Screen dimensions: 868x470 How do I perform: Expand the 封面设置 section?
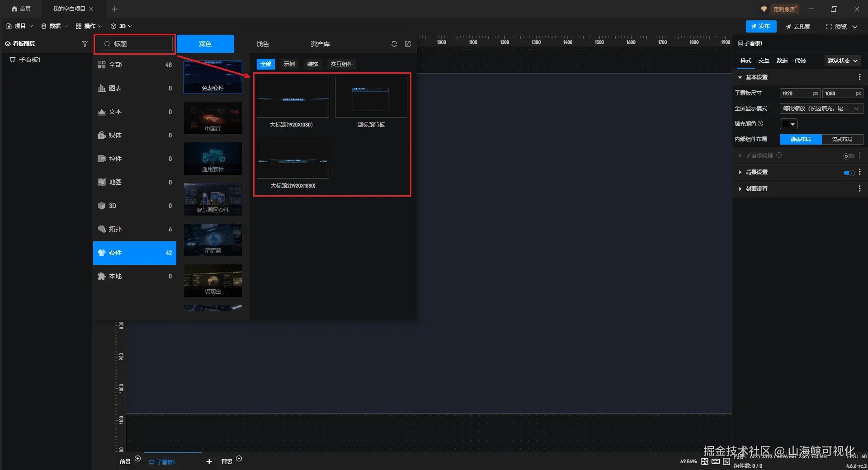(x=740, y=189)
